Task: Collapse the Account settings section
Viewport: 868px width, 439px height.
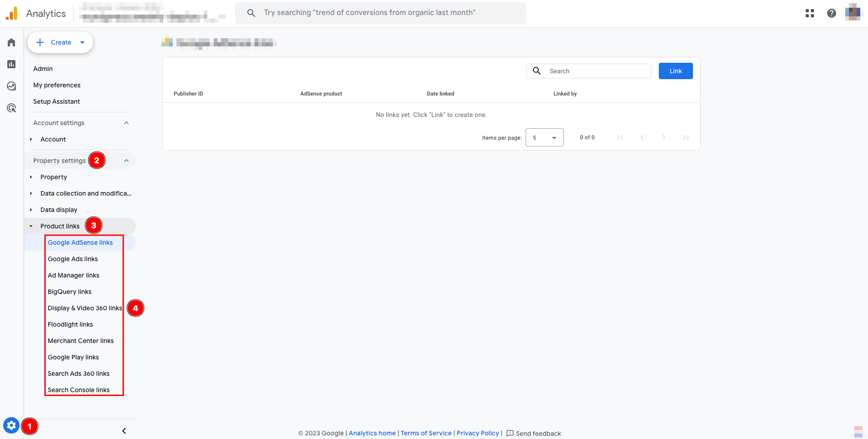Action: [126, 123]
